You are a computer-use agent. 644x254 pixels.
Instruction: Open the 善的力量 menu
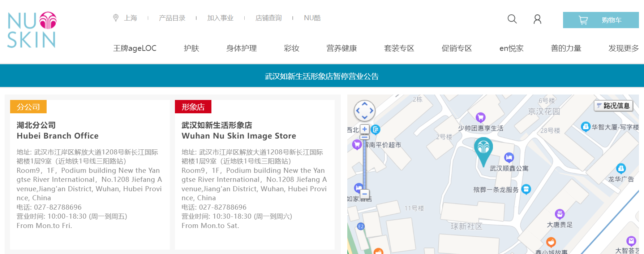tap(566, 48)
